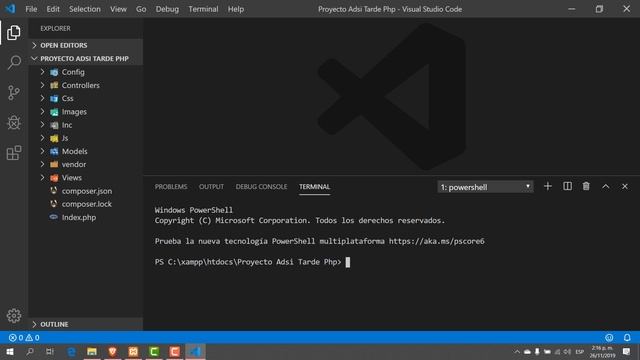Expand the Images folder

tap(86, 111)
